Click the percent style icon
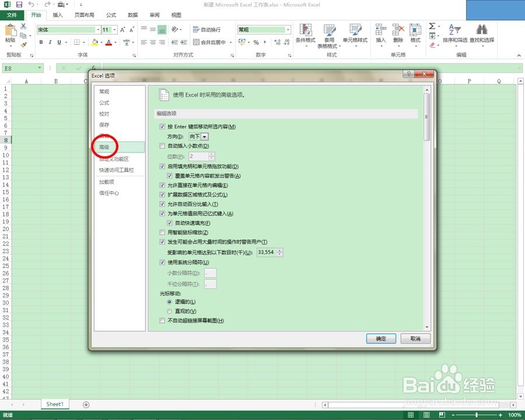This screenshot has height=420, width=525. (x=256, y=42)
